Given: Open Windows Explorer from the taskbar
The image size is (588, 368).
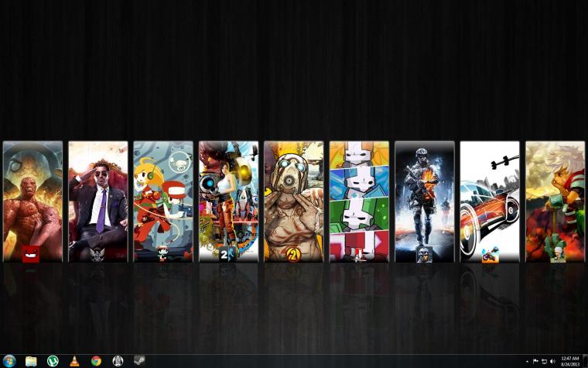Looking at the screenshot, I should 31,361.
